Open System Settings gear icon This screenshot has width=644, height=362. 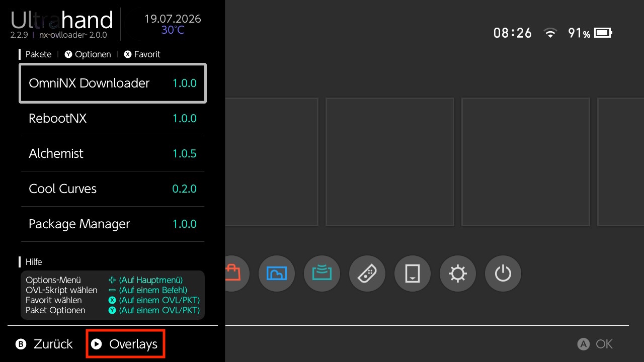click(457, 274)
